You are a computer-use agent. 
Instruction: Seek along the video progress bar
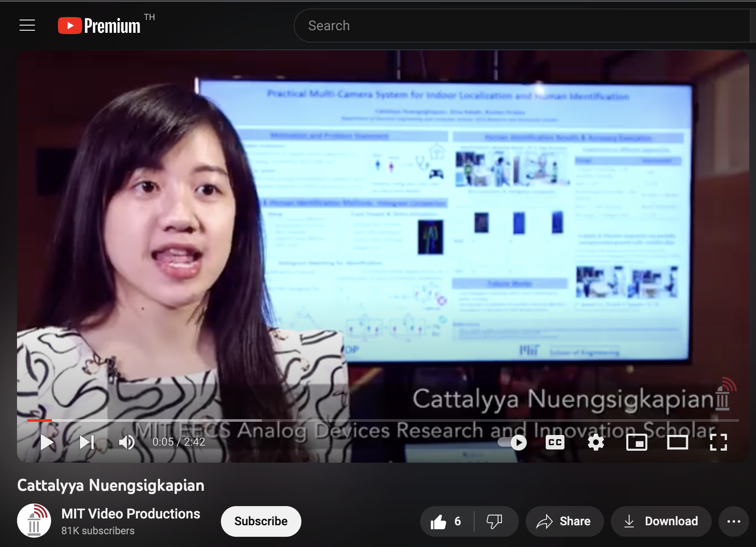pyautogui.click(x=383, y=420)
